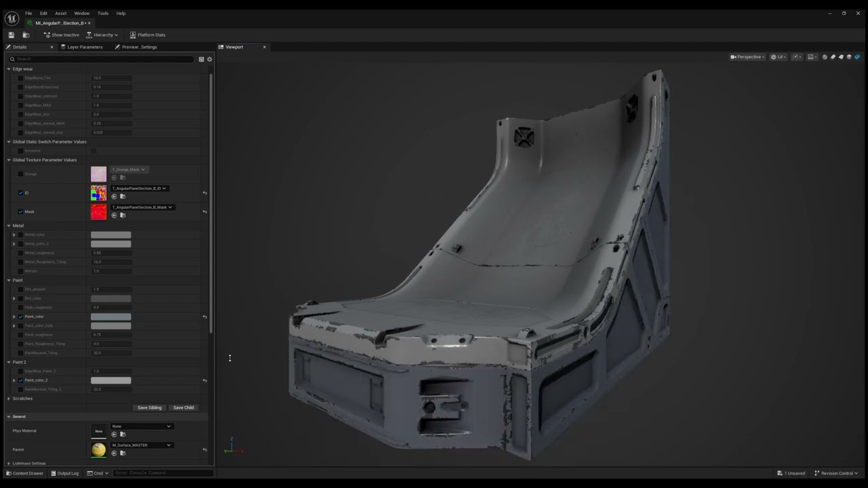Enable the Metal_roughness parameter override
This screenshot has height=488, width=868.
click(x=20, y=253)
